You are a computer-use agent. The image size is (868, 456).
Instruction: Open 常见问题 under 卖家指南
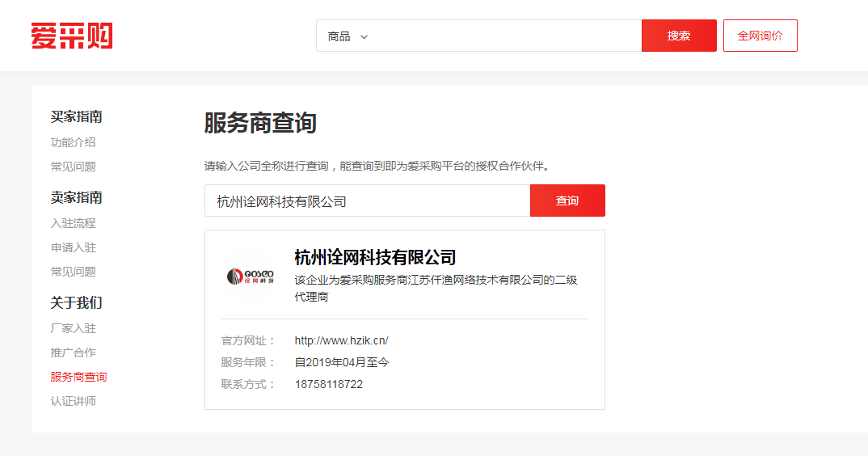pos(73,272)
